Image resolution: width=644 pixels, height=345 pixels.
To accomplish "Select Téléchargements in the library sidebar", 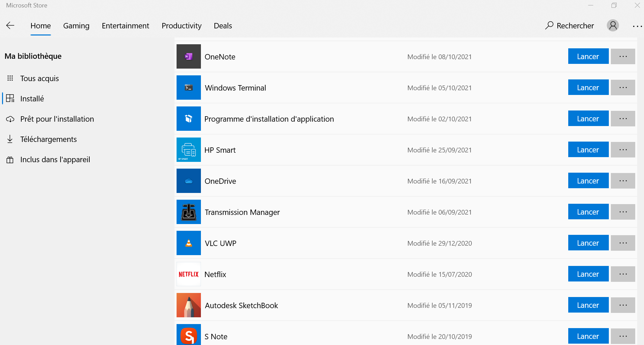I will click(x=48, y=139).
